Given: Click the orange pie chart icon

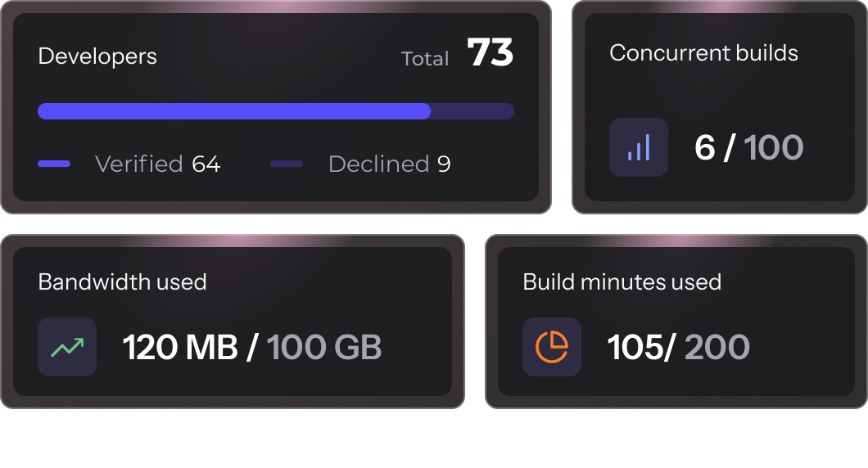Looking at the screenshot, I should click(552, 347).
